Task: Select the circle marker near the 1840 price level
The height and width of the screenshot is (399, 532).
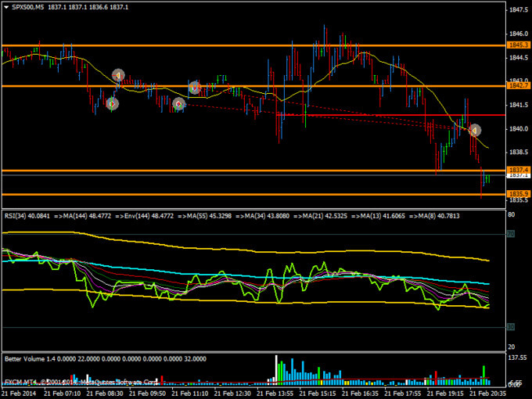Action: pos(474,130)
